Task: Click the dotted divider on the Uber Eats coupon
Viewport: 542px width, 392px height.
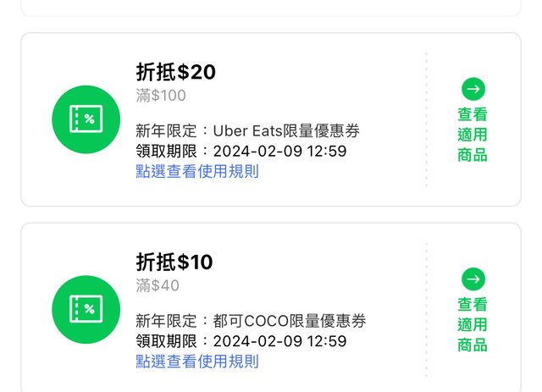Action: pyautogui.click(x=426, y=119)
